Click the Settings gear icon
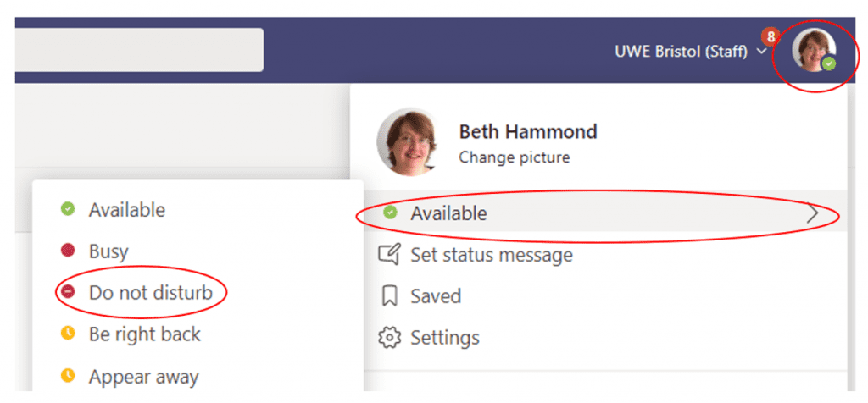The height and width of the screenshot is (403, 868). tap(389, 337)
